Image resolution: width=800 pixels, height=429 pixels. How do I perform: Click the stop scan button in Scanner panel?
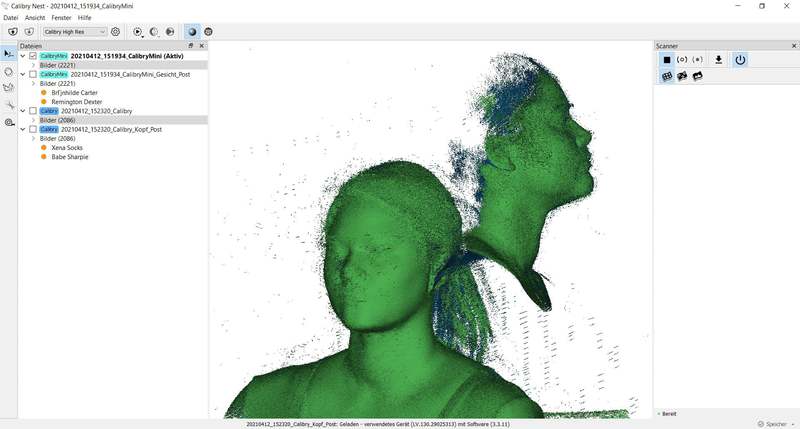pyautogui.click(x=667, y=60)
